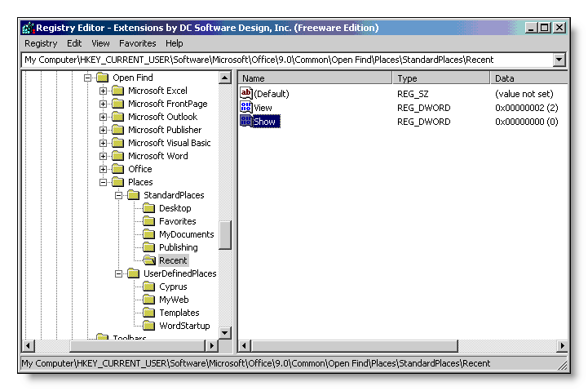Click the open Recent folder icon
The height and width of the screenshot is (391, 588).
pos(149,260)
